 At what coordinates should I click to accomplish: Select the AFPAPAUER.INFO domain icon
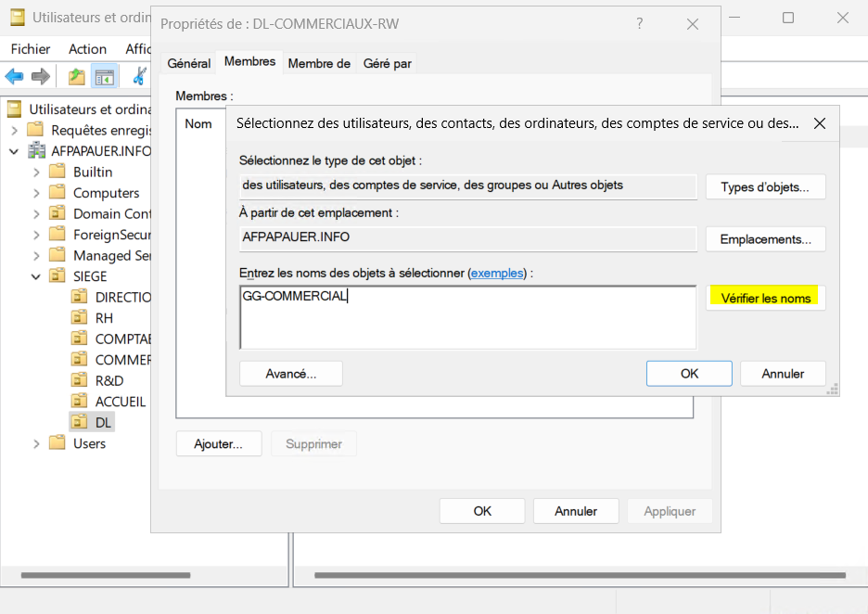37,151
